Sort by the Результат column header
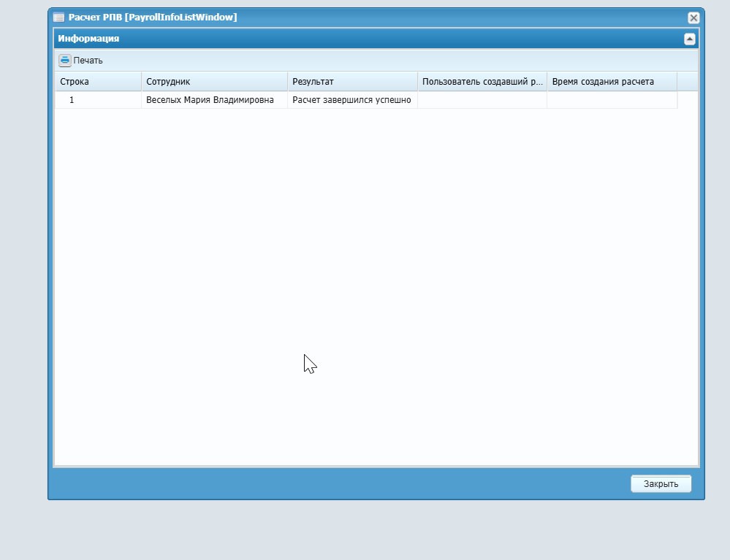Viewport: 730px width, 560px height. (x=352, y=81)
